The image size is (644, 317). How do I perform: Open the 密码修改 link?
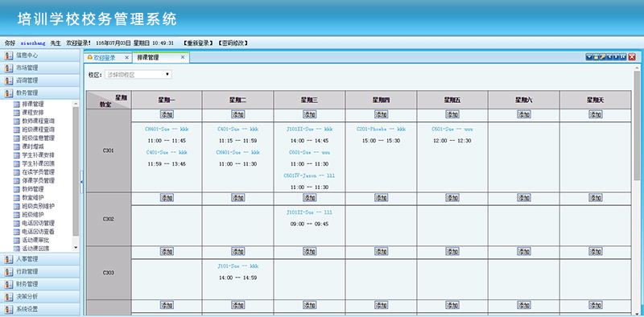[x=233, y=43]
